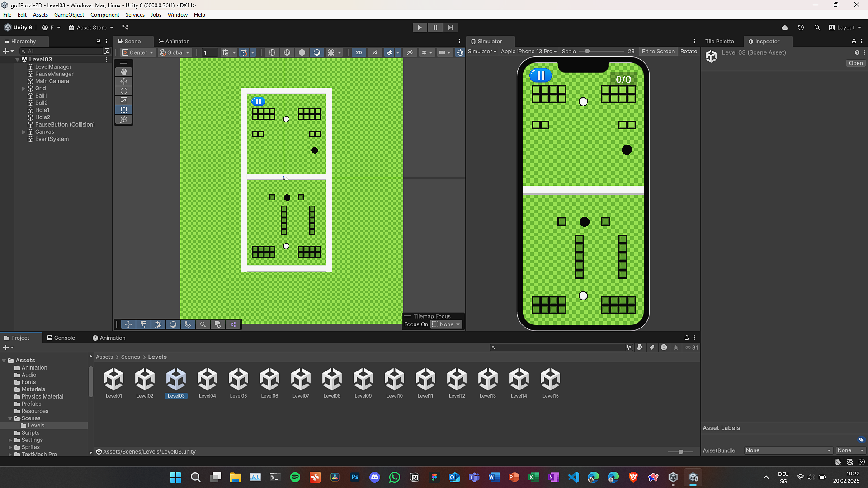The width and height of the screenshot is (868, 488).
Task: Click the Play button
Action: point(420,28)
